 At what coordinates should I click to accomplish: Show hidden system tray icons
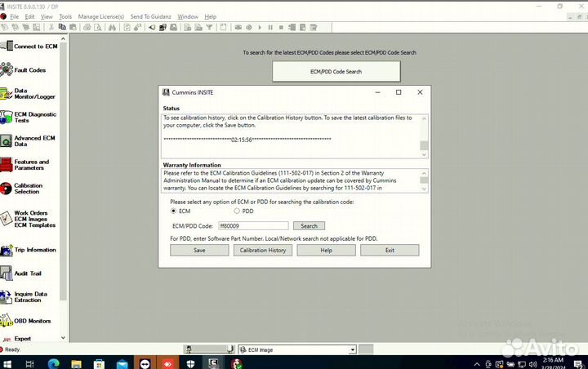477,364
